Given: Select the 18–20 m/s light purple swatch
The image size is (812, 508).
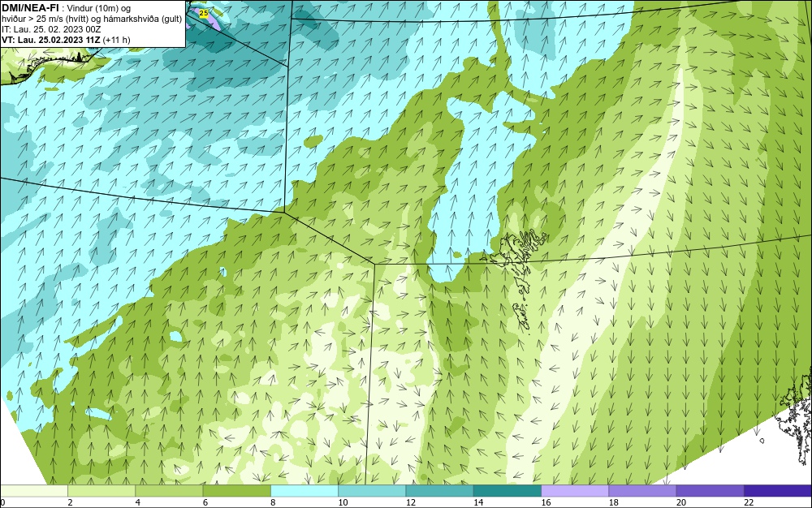Looking at the screenshot, I should click(x=642, y=491).
